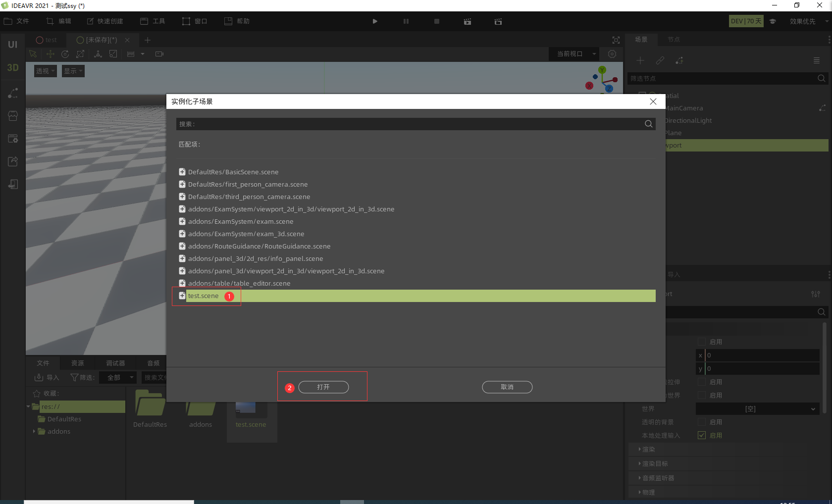The height and width of the screenshot is (504, 832).
Task: Open the 世界 [空] dropdown
Action: pos(757,409)
